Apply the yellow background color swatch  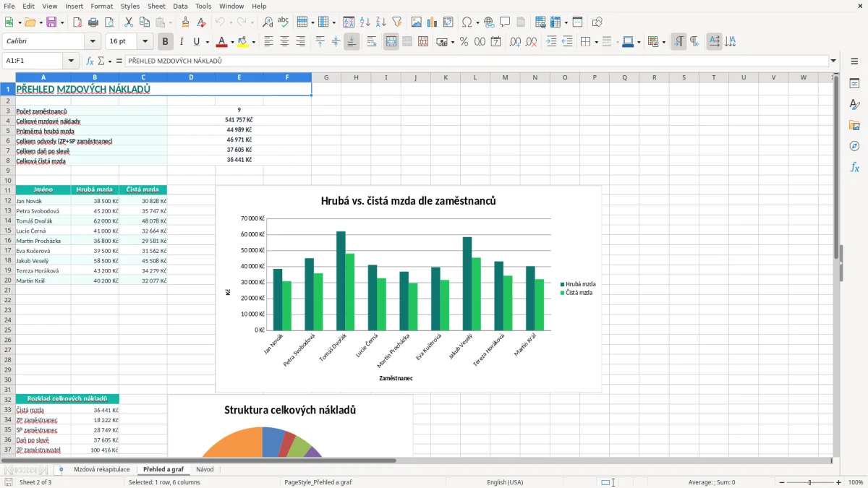[x=243, y=42]
